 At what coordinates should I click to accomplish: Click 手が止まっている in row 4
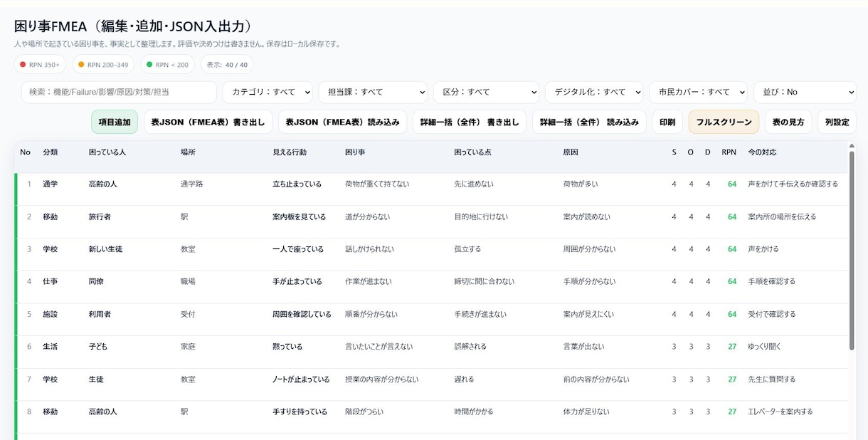click(297, 281)
